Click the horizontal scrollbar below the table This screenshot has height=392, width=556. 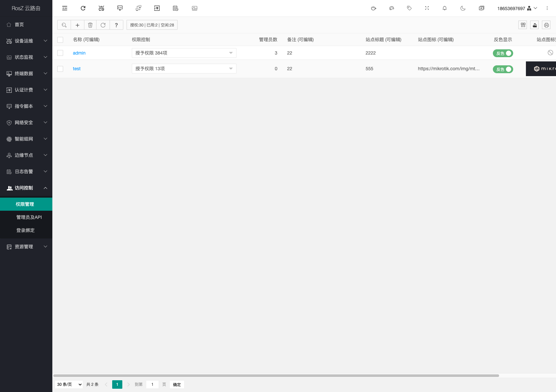[x=276, y=376]
